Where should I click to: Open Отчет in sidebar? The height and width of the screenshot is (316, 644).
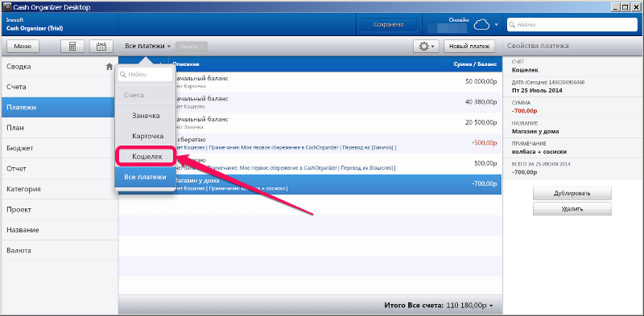coord(59,169)
